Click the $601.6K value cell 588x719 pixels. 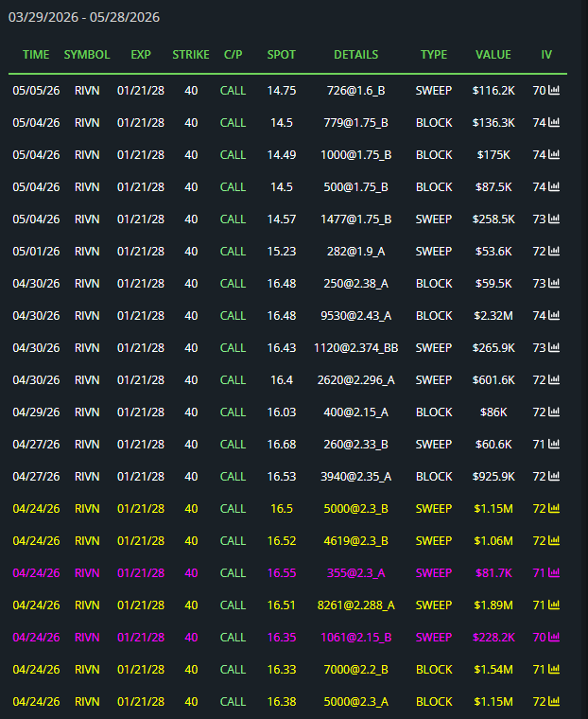pos(493,379)
